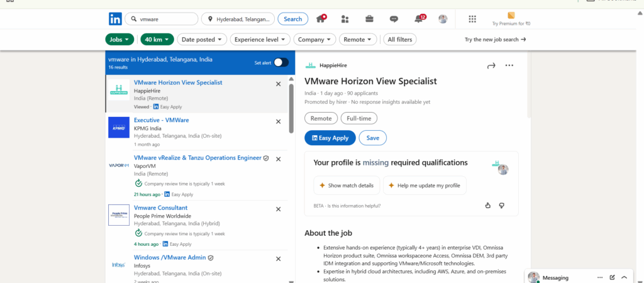Click the About the job heading

[x=328, y=233]
